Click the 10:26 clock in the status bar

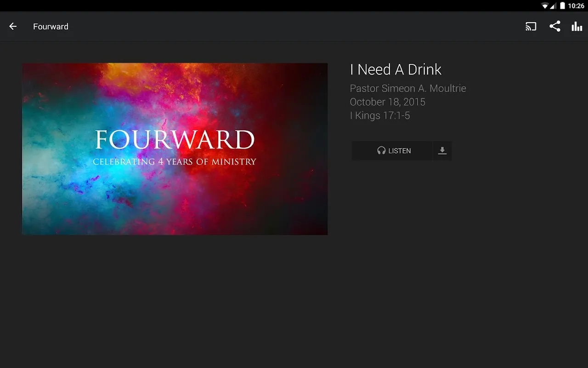(576, 6)
